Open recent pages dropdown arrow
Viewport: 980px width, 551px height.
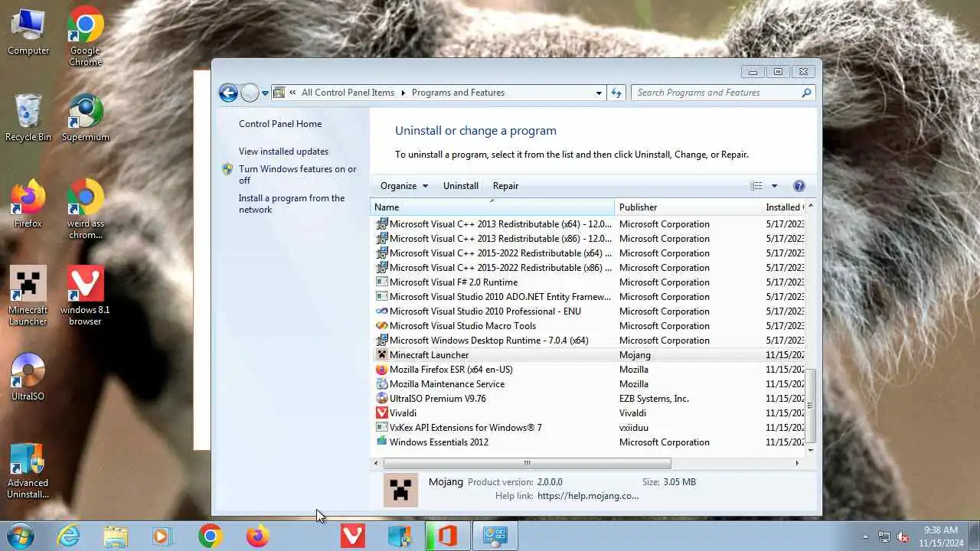[265, 93]
